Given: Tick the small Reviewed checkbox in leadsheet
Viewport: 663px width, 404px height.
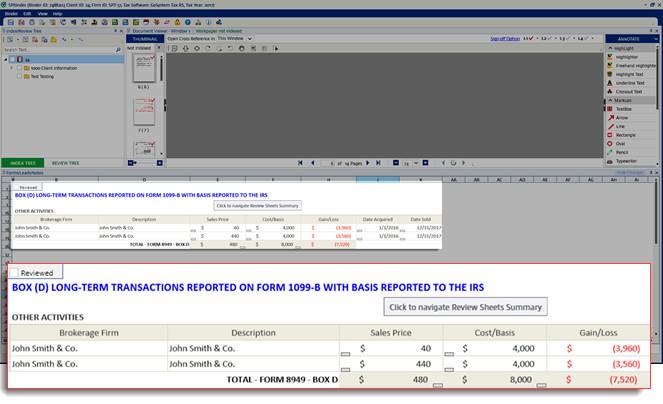Looking at the screenshot, I should click(x=16, y=187).
